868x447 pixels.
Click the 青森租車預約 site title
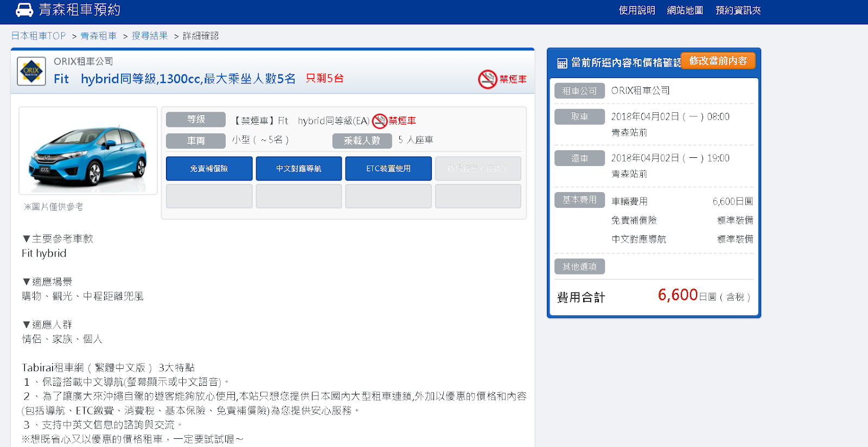[80, 10]
